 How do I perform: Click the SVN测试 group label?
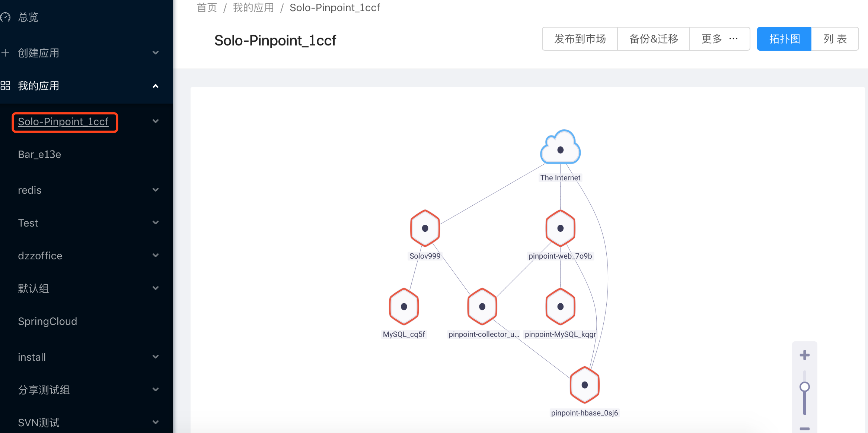pyautogui.click(x=39, y=423)
